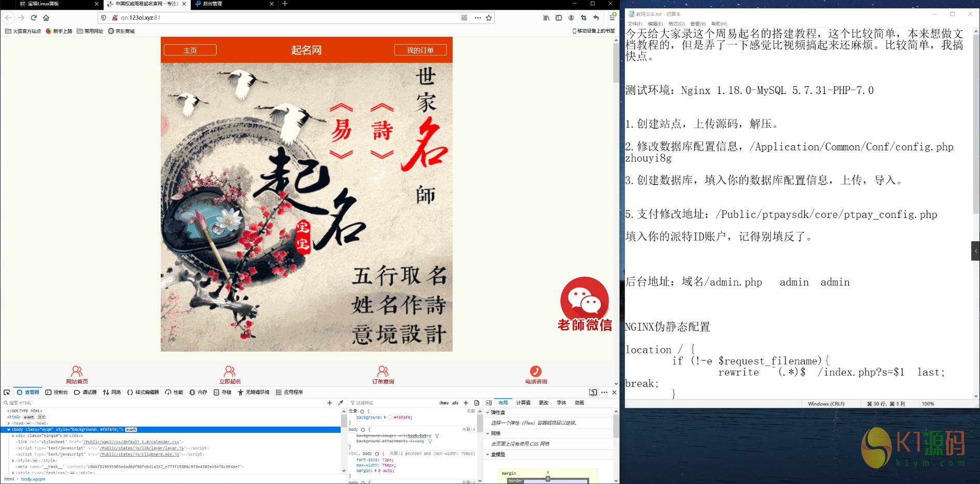Toggle the Firefox sidebar icon

[x=559, y=18]
